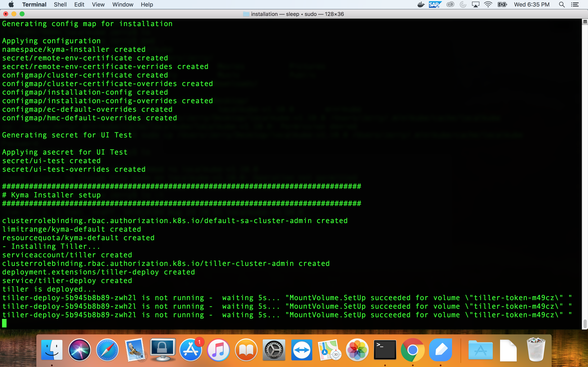Image resolution: width=588 pixels, height=367 pixels.
Task: Click the split pane button above scrollbar
Action: coord(585,22)
